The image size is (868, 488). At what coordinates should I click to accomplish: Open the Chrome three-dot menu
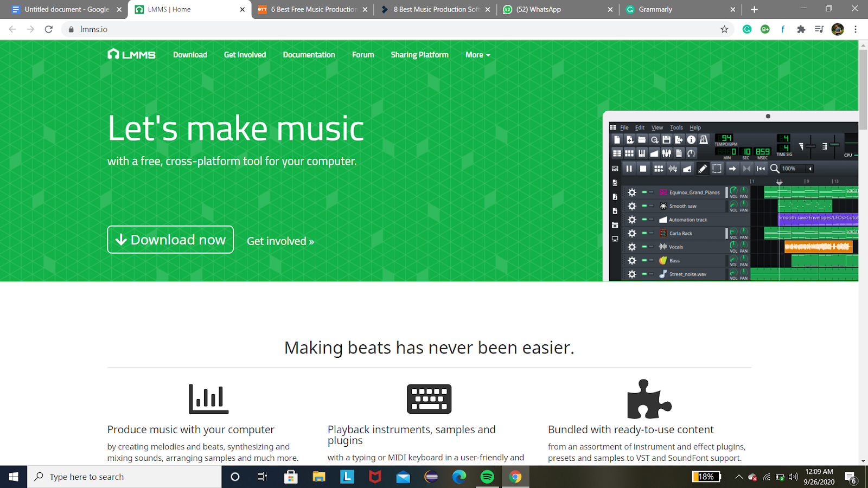click(856, 29)
